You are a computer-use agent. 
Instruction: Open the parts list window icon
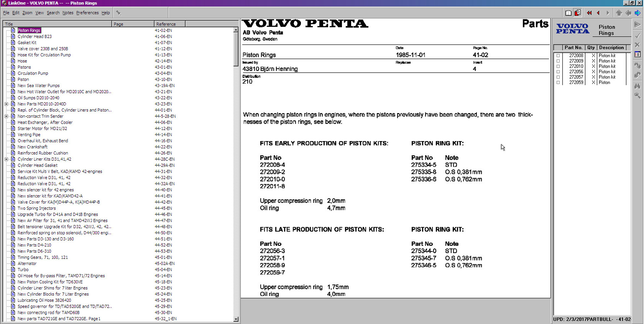637,55
